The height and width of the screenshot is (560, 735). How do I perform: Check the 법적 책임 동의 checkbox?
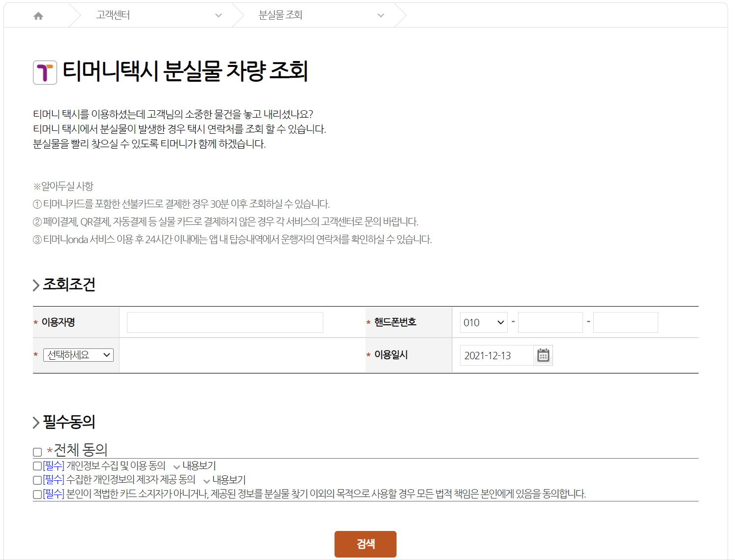(37, 494)
